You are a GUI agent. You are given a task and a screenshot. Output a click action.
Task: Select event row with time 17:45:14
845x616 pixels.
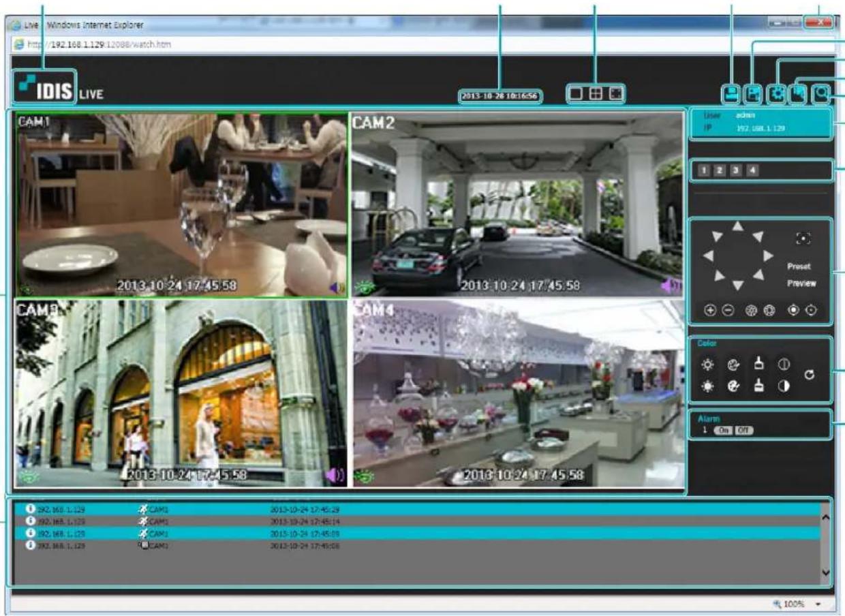click(x=417, y=521)
